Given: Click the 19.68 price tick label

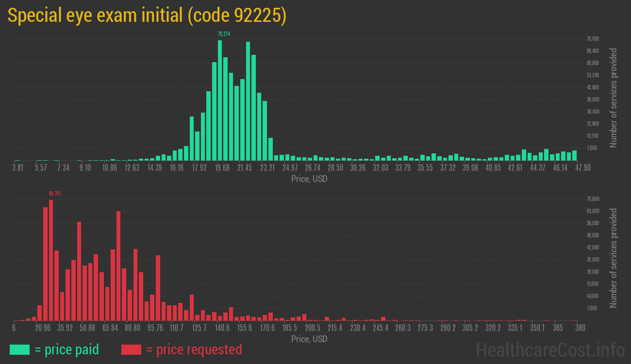Looking at the screenshot, I should coord(222,168).
